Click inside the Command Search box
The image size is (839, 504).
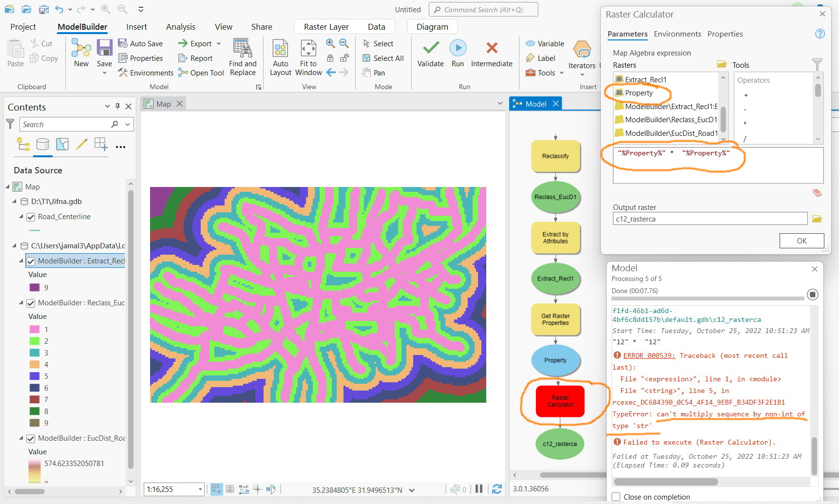click(x=483, y=9)
